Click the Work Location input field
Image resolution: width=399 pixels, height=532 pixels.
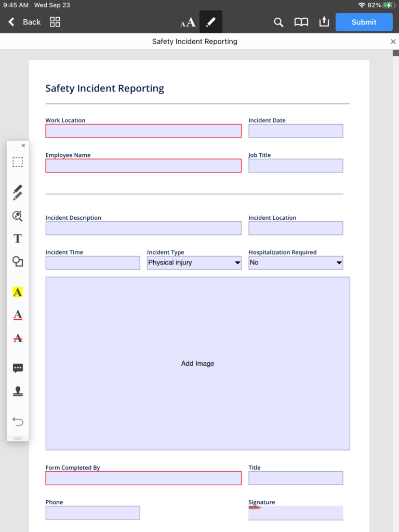click(143, 131)
